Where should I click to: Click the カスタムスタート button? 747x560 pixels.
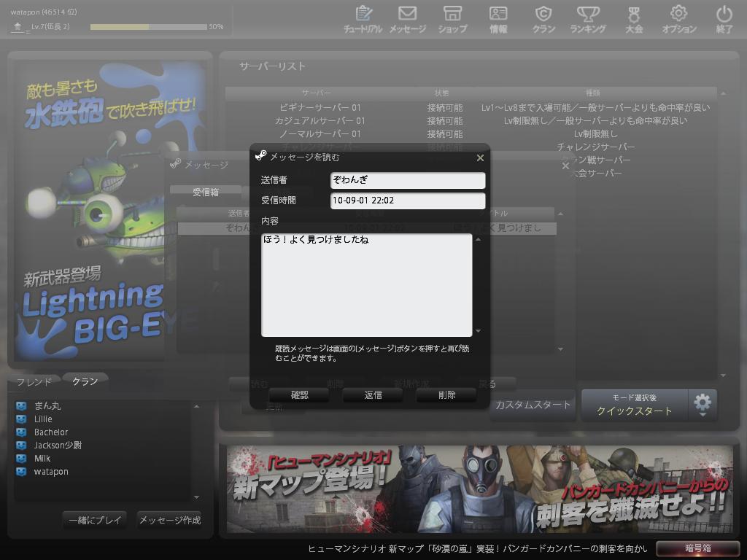point(533,405)
